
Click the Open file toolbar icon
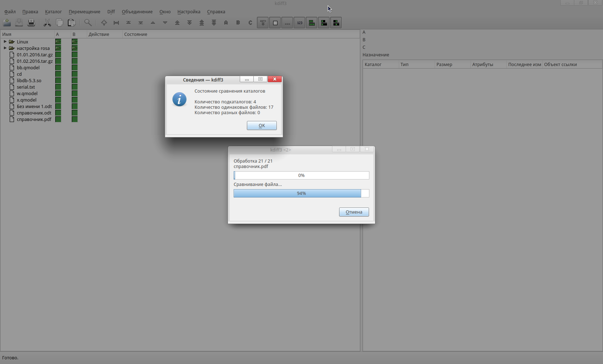[x=7, y=23]
